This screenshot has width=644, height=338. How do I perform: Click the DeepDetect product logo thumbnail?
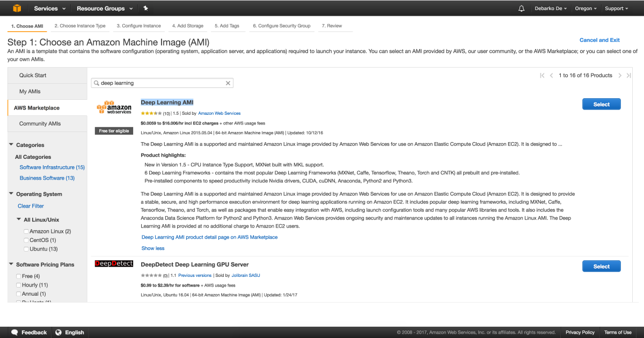tap(114, 264)
